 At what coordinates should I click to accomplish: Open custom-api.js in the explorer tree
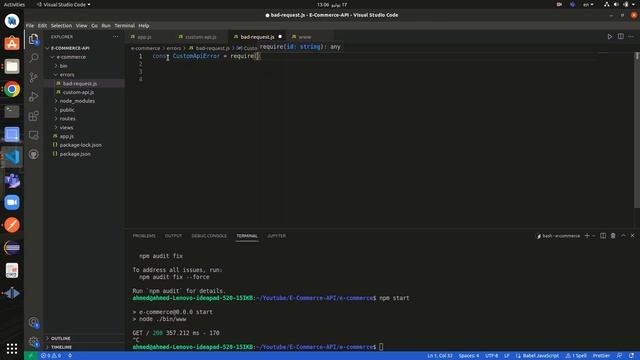point(78,92)
